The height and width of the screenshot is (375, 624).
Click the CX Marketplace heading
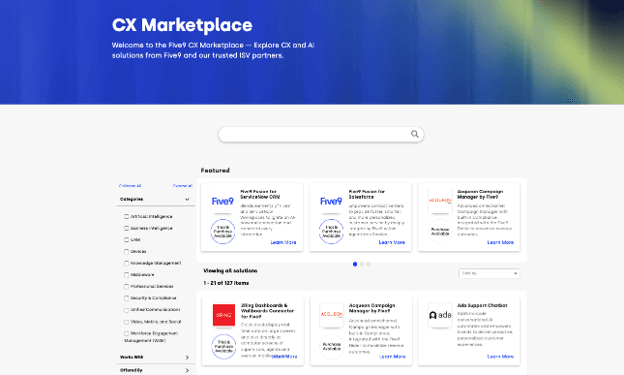(x=182, y=25)
